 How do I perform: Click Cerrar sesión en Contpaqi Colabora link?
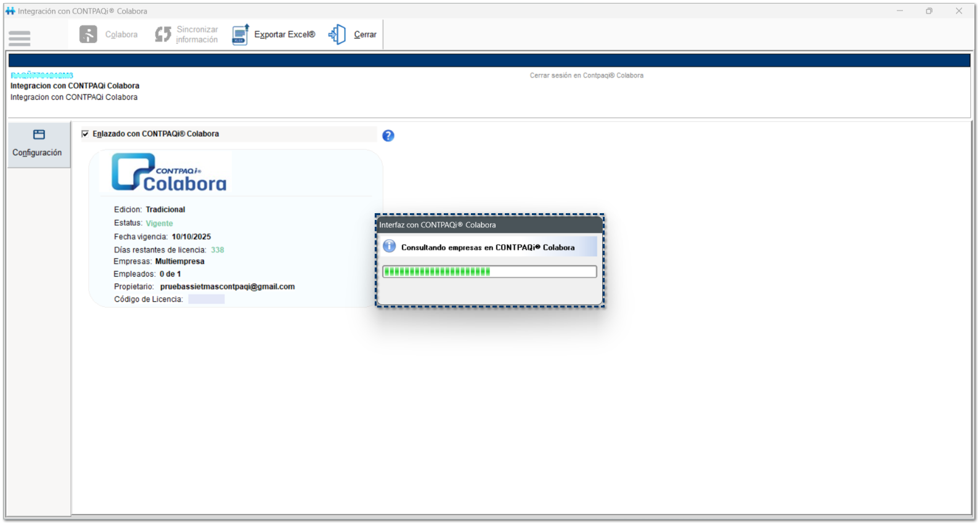click(586, 75)
